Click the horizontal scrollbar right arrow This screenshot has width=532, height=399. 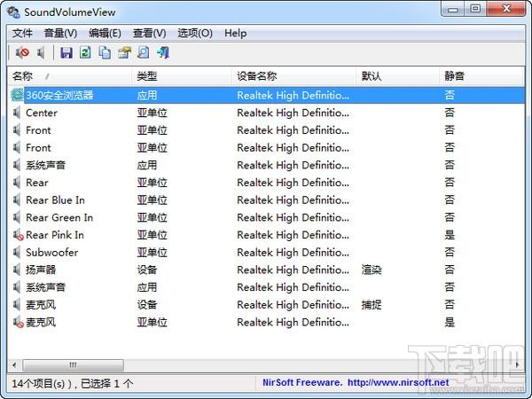518,365
